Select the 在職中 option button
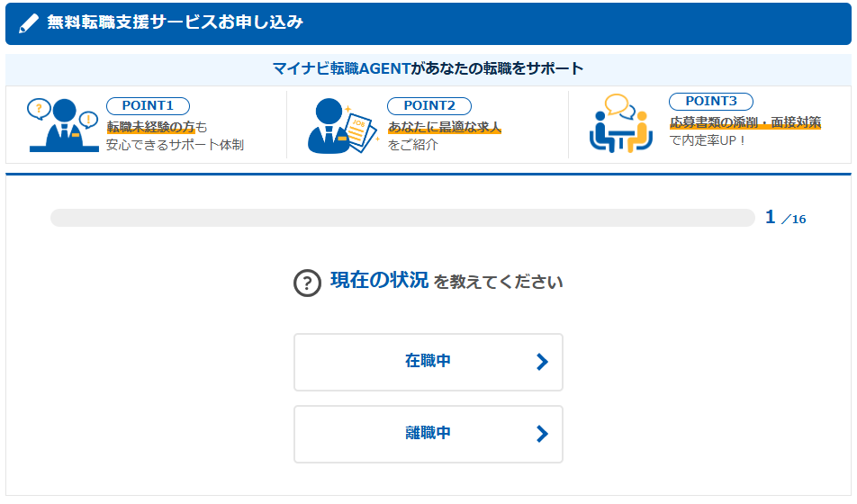Viewport: 857px width, 504px height. (428, 362)
